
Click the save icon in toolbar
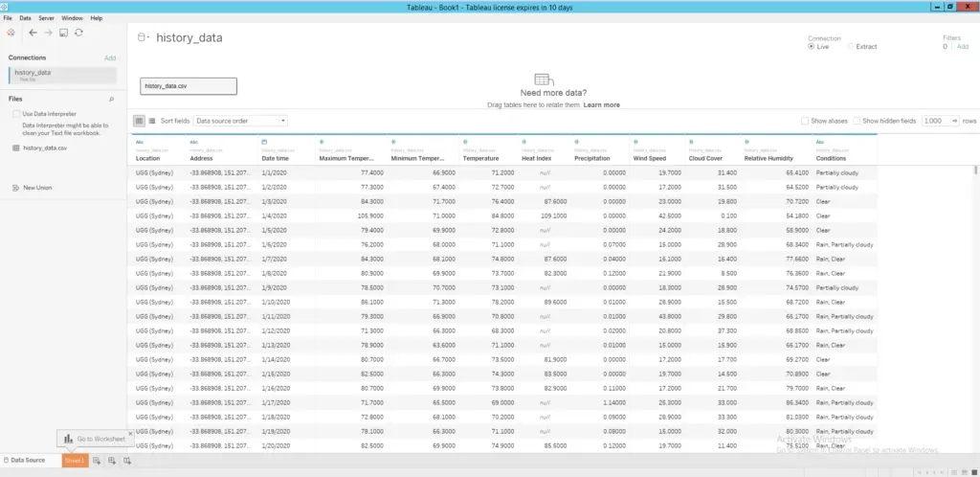[x=63, y=33]
